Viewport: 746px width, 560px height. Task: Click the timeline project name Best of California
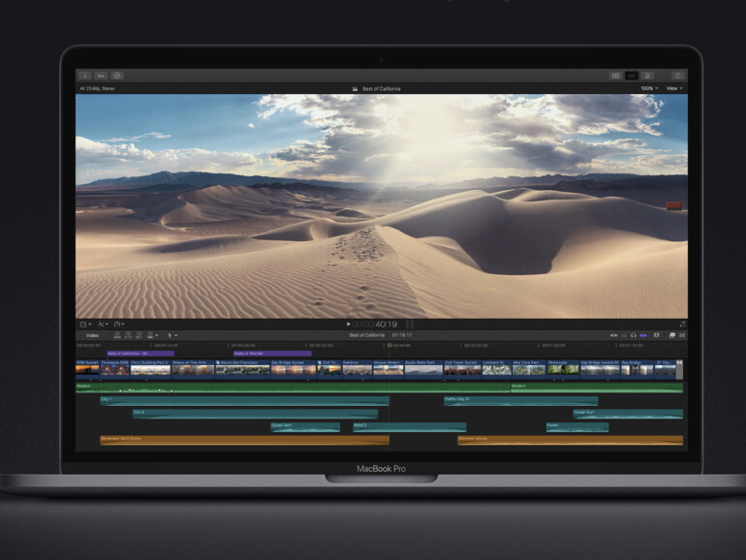366,335
